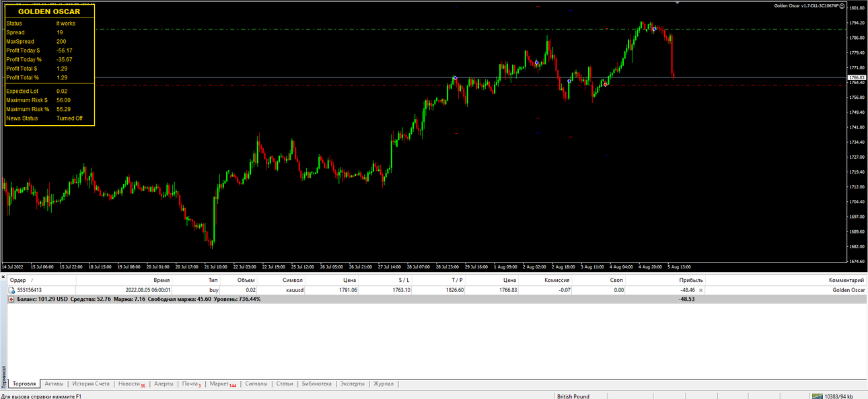Image resolution: width=868 pixels, height=399 pixels.
Task: Click the buy order type cell
Action: click(x=214, y=290)
